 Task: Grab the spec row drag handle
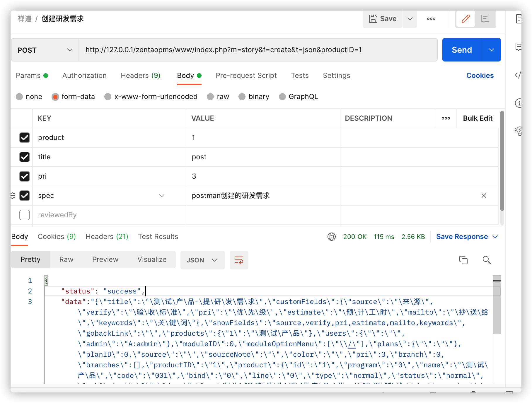pos(13,196)
